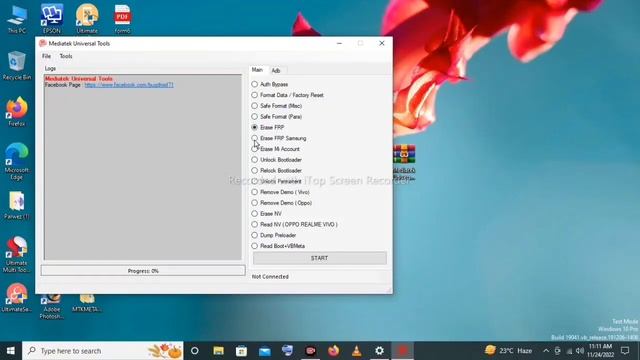
Task: Show hidden tray icons chevron
Action: [546, 351]
